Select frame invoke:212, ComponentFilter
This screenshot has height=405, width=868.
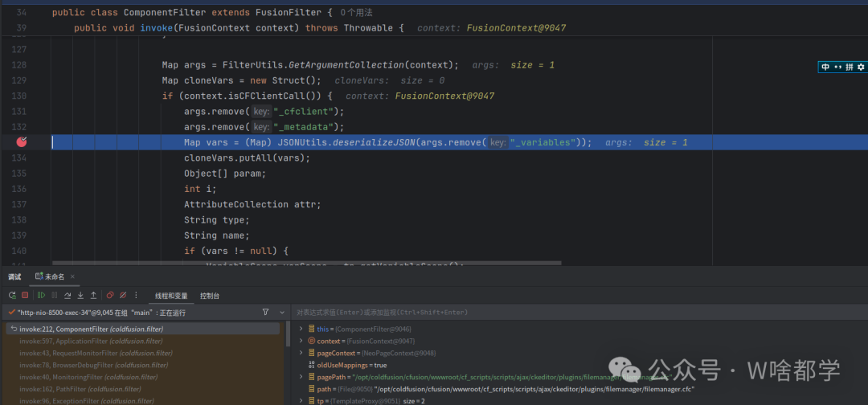pos(143,329)
